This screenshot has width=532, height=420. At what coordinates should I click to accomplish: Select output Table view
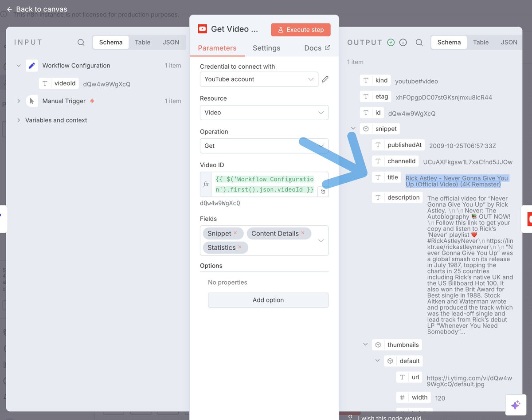coord(481,43)
